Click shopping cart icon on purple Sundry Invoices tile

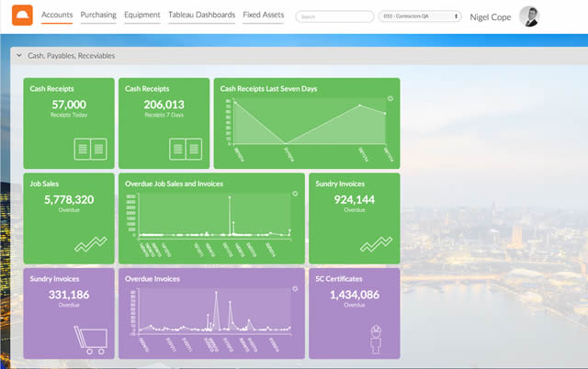pos(90,340)
